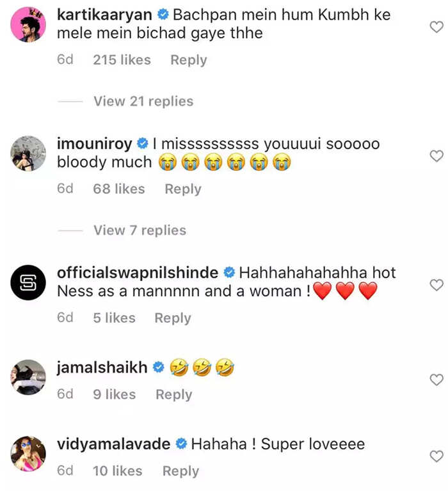View the 215 likes on the first comment
This screenshot has width=448, height=491.
(122, 60)
